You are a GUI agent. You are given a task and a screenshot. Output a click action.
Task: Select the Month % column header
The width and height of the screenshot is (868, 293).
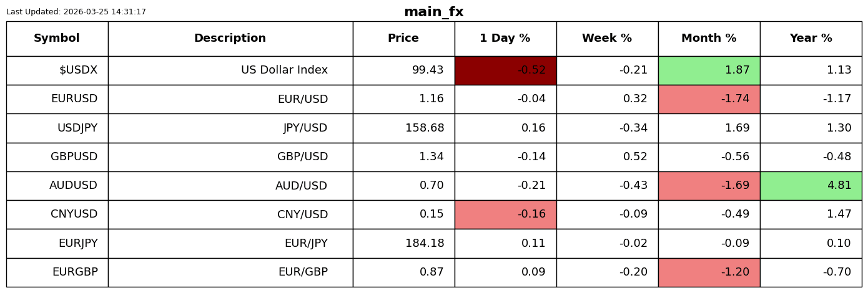coord(709,39)
